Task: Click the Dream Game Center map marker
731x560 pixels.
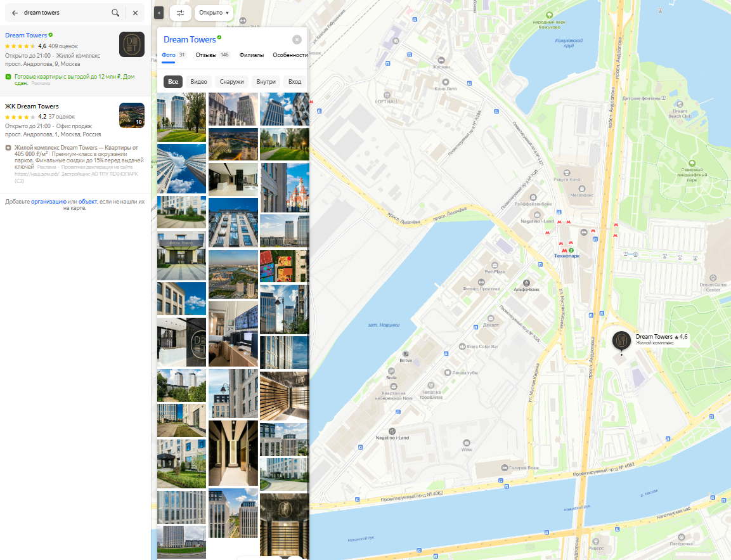Action: pos(713,278)
